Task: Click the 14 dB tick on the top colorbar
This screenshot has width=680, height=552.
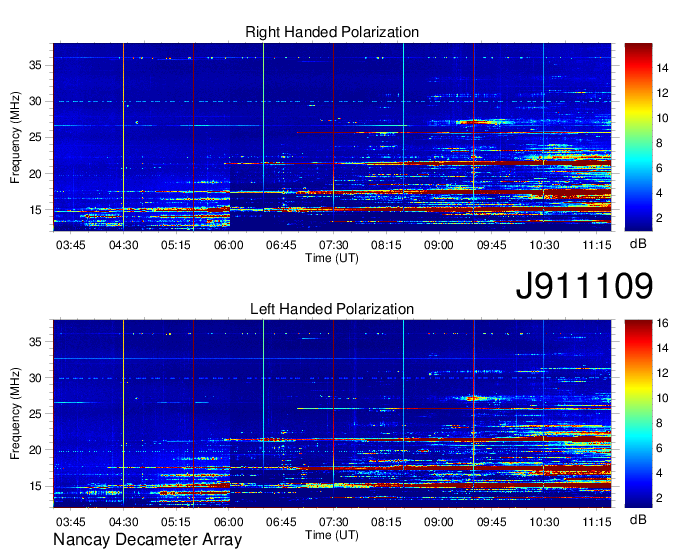Action: 662,68
